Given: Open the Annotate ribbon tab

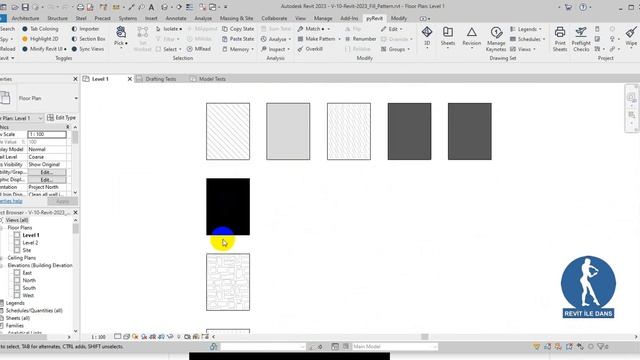Looking at the screenshot, I should 176,18.
